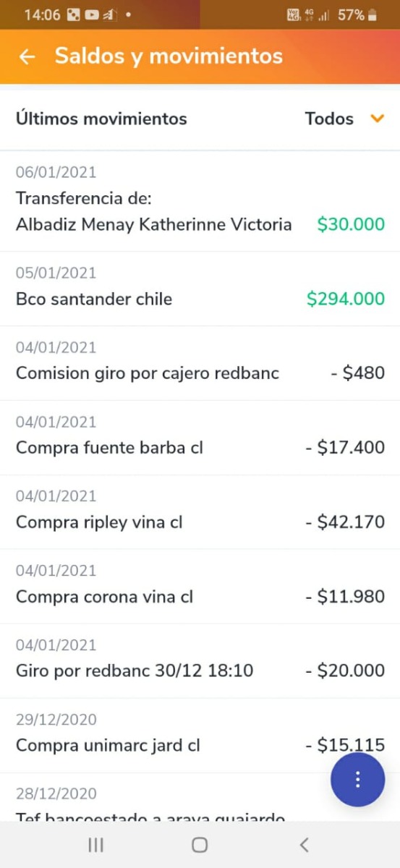Viewport: 400px width, 868px height.
Task: Select the Últimos movimientos heading
Action: tap(101, 119)
